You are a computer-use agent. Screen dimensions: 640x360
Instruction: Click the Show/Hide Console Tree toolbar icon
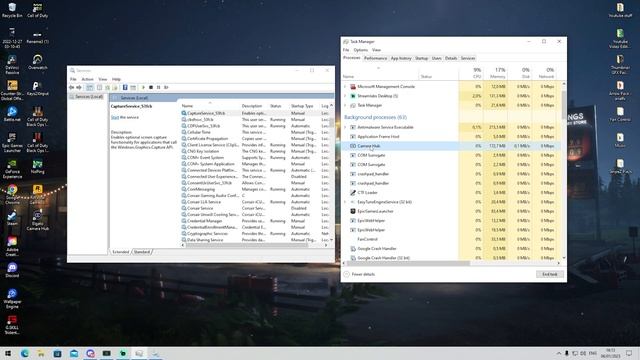pos(89,87)
